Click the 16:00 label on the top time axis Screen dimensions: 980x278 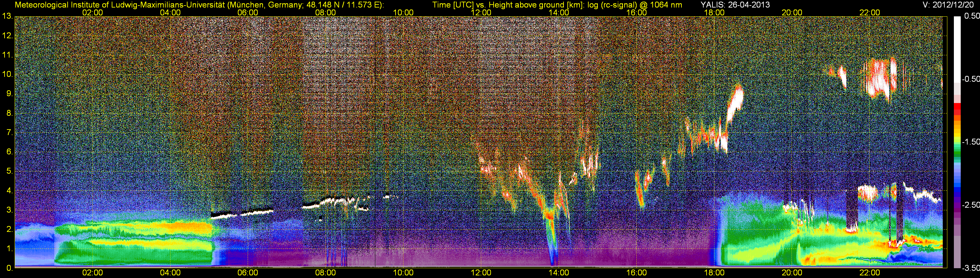click(x=636, y=12)
